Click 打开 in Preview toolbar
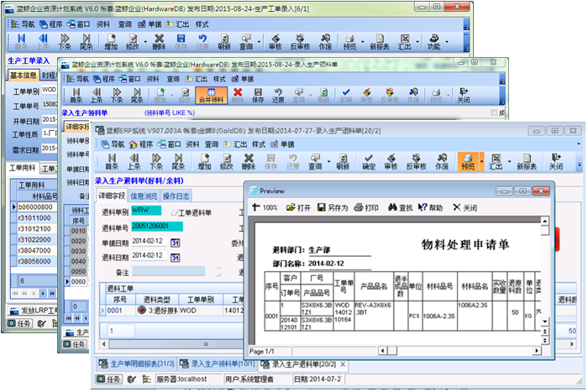588x392 pixels. tap(298, 207)
